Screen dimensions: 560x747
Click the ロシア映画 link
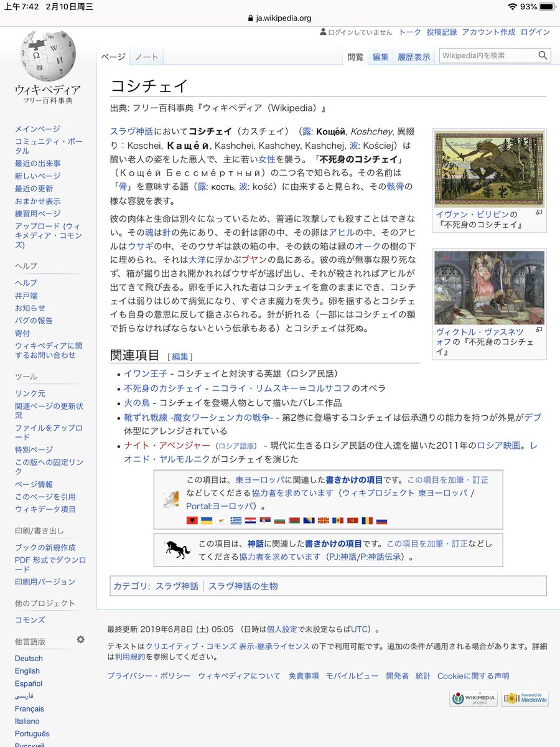point(499,445)
